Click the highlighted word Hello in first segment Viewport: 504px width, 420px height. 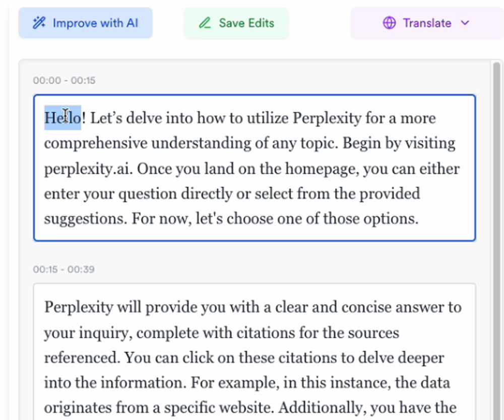pos(62,118)
